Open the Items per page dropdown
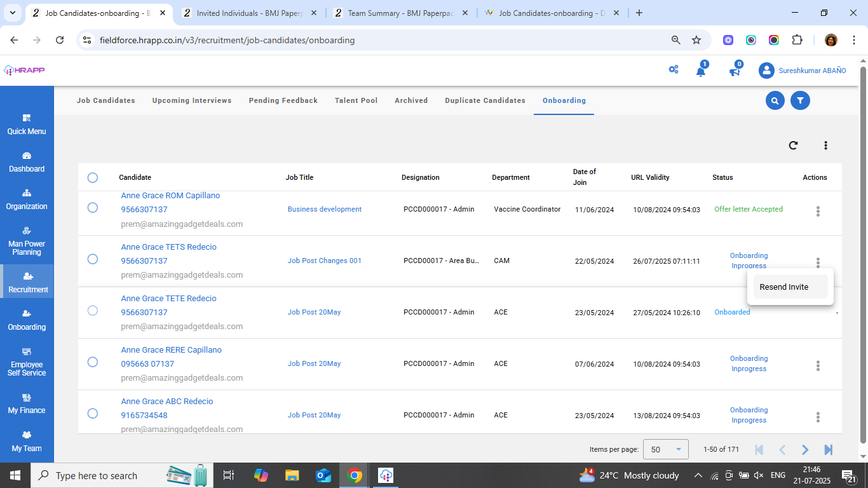The image size is (868, 488). (x=665, y=449)
